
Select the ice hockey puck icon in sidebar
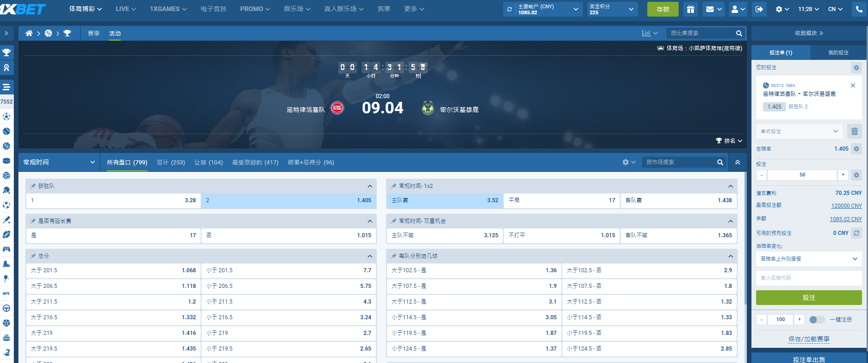(x=6, y=161)
